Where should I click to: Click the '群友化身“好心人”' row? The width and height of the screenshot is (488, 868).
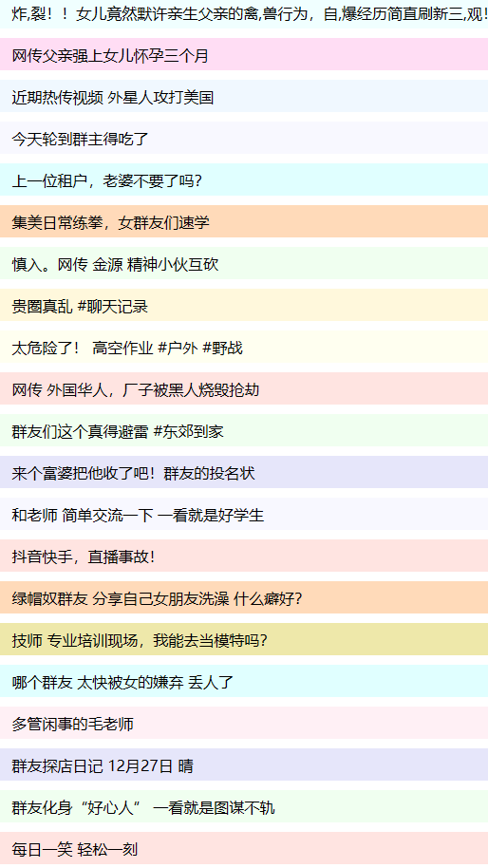[x=244, y=807]
